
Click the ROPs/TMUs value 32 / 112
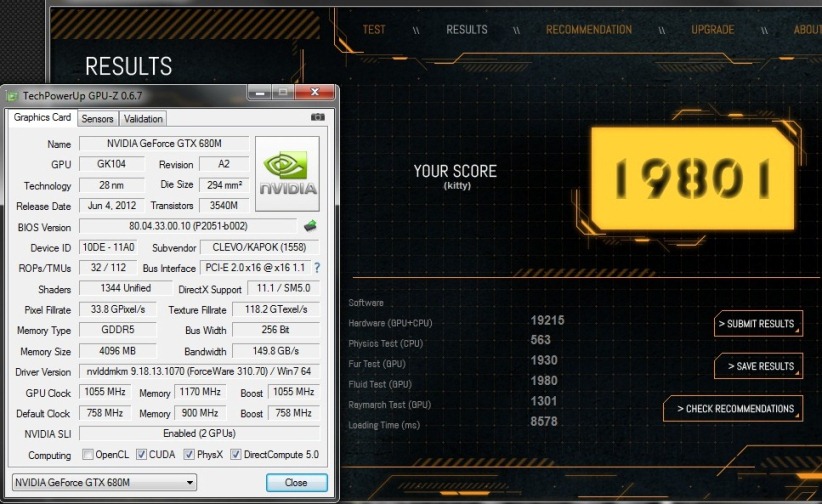[x=109, y=267]
